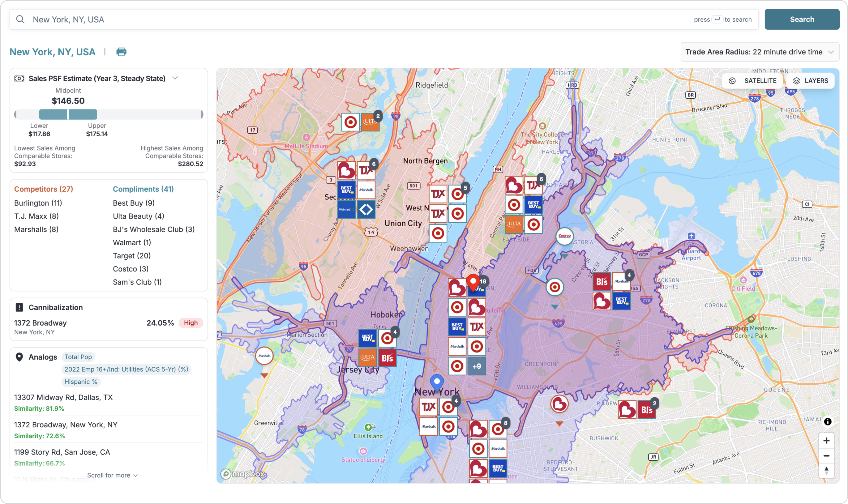
Task: Click the left end of the sales range bar
Action: pyautogui.click(x=15, y=114)
